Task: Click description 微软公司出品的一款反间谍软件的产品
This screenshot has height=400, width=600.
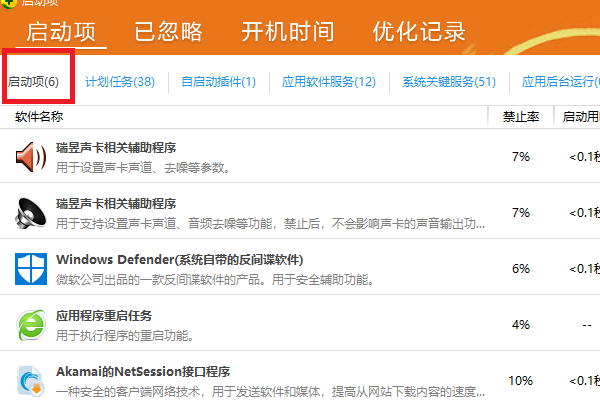Action: pyautogui.click(x=215, y=280)
